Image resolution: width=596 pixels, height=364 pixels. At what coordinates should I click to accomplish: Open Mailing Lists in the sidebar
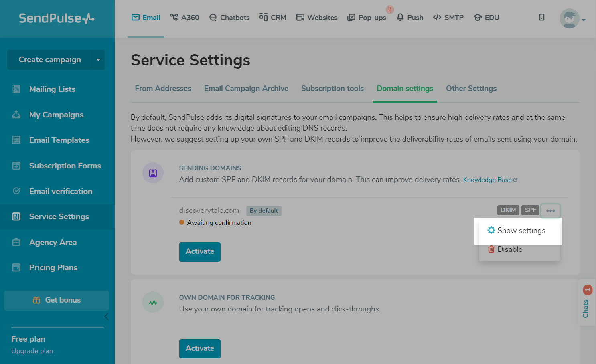point(52,89)
